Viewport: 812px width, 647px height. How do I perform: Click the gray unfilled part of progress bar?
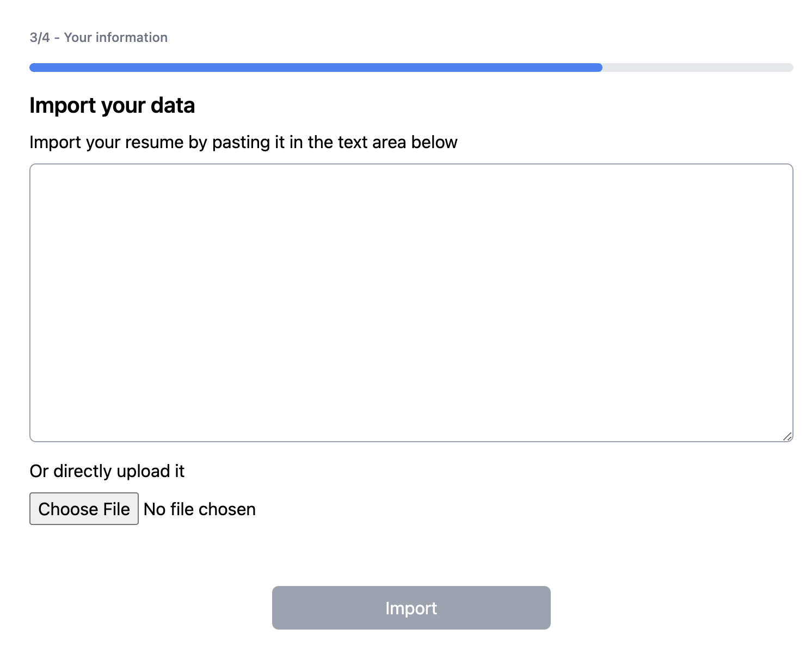point(697,68)
